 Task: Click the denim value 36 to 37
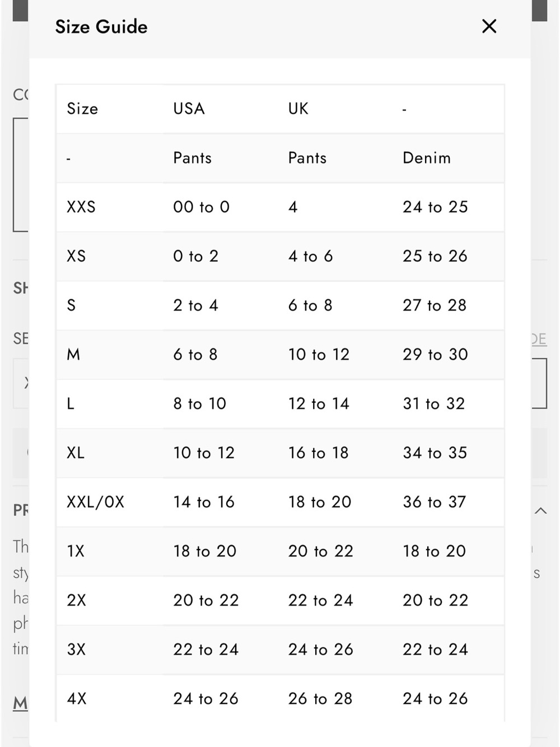coord(435,502)
